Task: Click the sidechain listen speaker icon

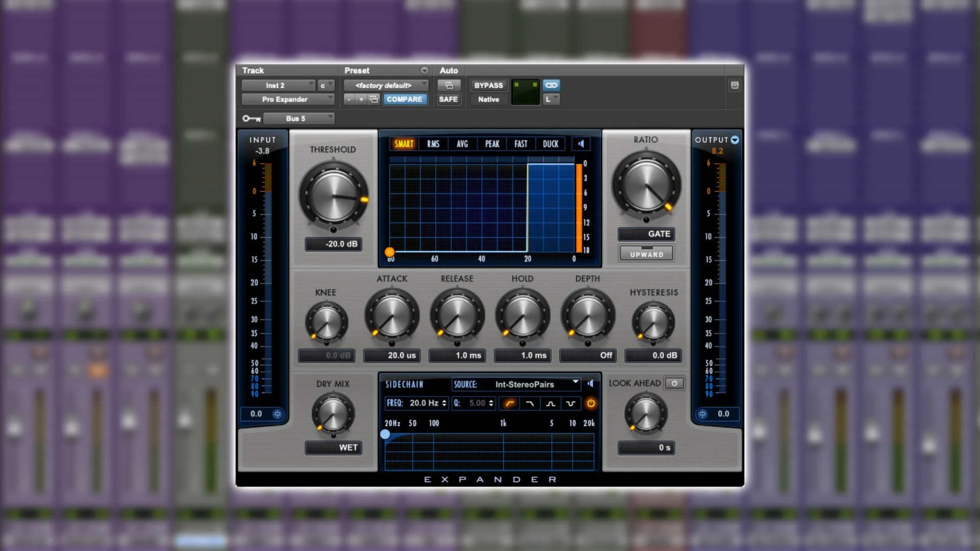Action: click(x=590, y=384)
